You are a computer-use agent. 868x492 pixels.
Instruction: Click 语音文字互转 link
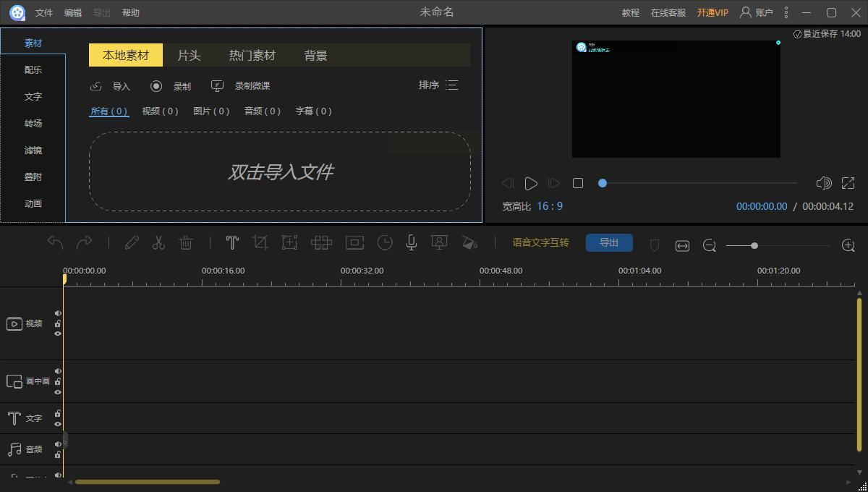coord(540,243)
